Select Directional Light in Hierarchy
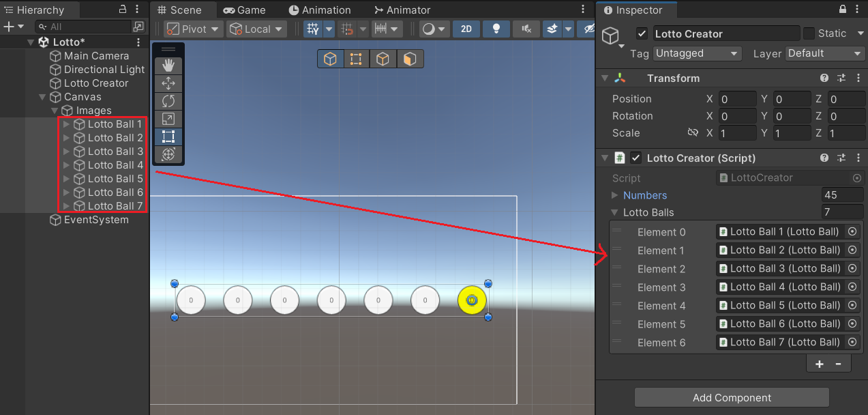Image resolution: width=868 pixels, height=415 pixels. 104,70
